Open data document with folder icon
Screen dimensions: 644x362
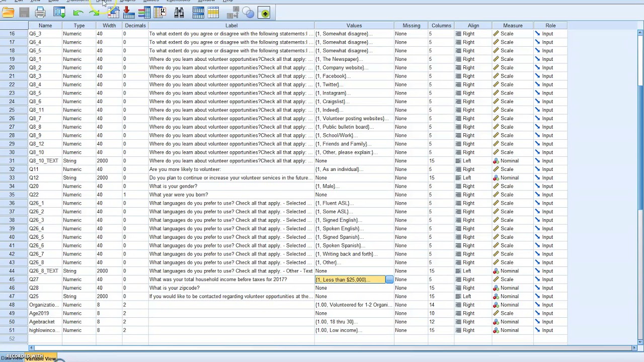(8, 13)
